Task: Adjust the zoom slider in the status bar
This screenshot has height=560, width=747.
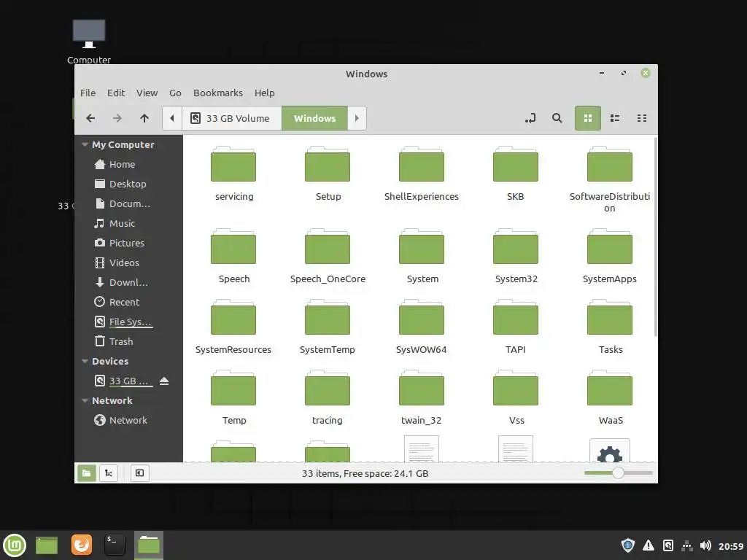Action: (x=618, y=472)
